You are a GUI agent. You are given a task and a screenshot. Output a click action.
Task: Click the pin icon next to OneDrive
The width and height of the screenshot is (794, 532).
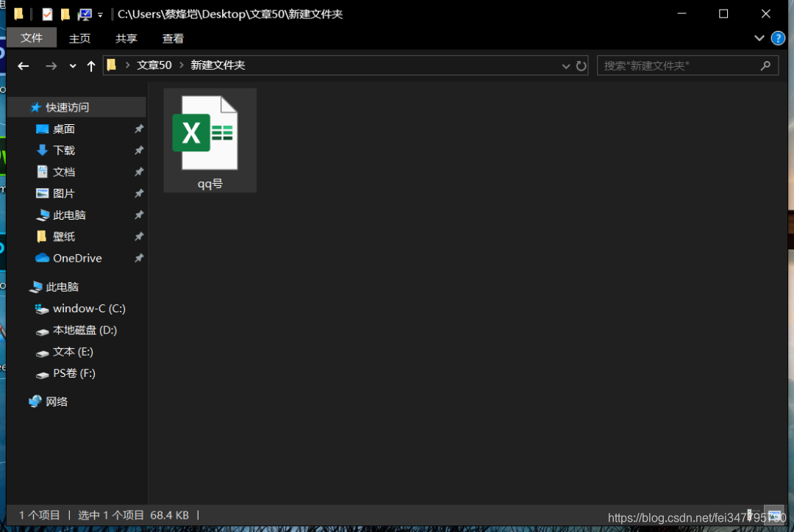[139, 258]
